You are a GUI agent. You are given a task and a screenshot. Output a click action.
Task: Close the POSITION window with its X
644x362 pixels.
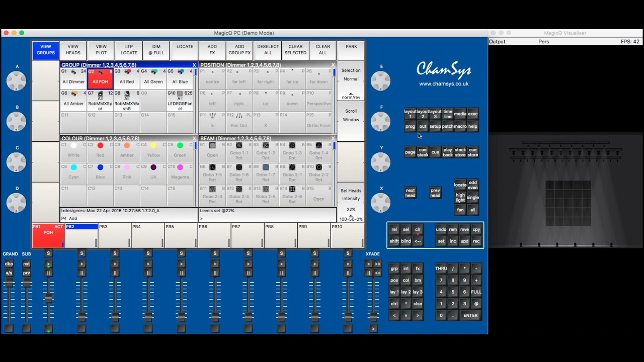pos(333,65)
